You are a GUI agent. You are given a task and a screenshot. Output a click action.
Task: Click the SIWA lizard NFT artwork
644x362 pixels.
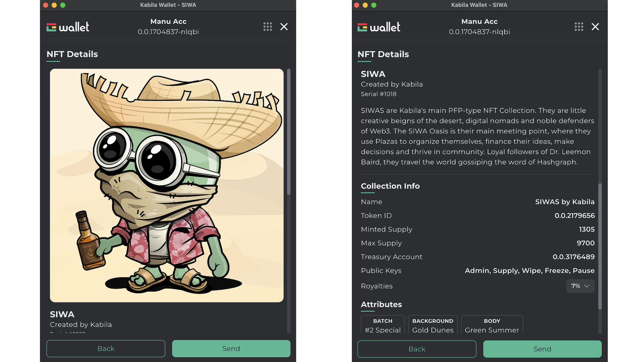coord(167,185)
